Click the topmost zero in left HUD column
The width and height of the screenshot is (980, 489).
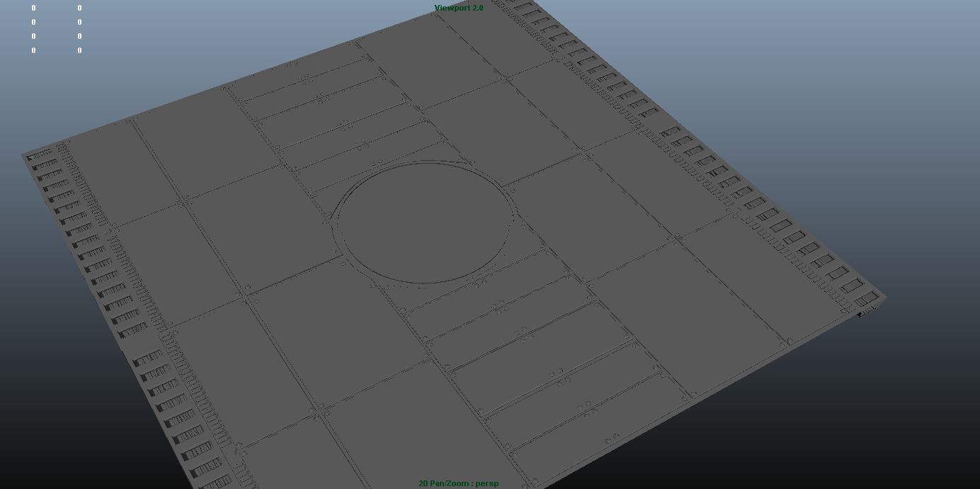click(33, 8)
